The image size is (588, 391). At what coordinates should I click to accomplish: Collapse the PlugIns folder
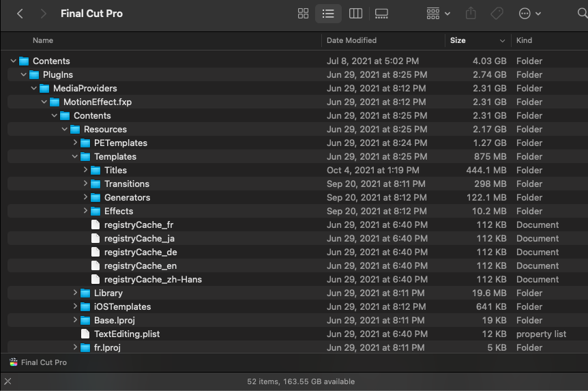click(23, 74)
